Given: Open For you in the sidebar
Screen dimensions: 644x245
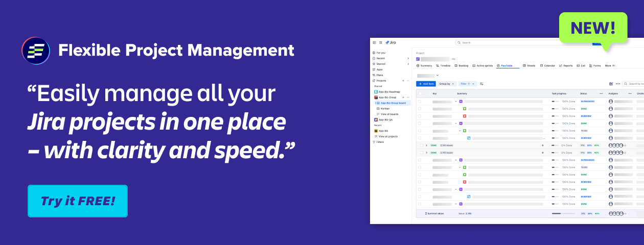Looking at the screenshot, I should (380, 53).
